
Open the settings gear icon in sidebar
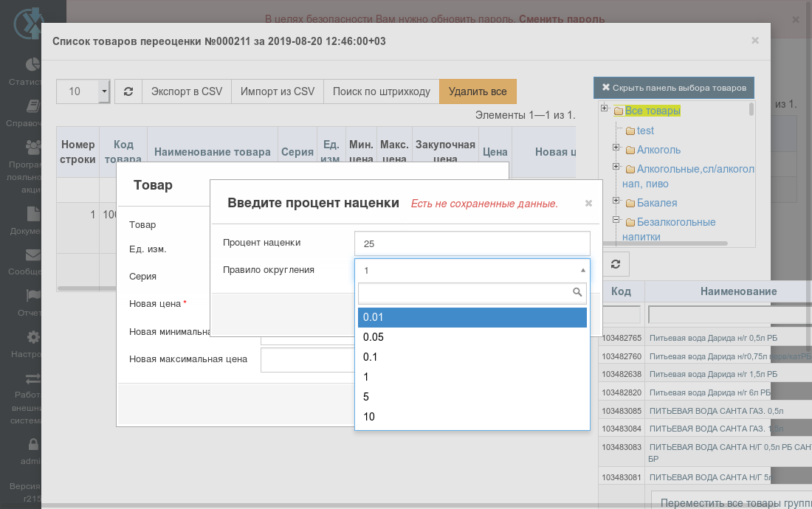pos(33,337)
